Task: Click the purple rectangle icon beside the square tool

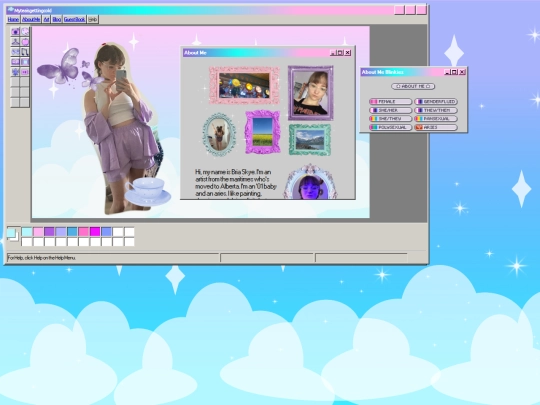Action: pyautogui.click(x=15, y=62)
